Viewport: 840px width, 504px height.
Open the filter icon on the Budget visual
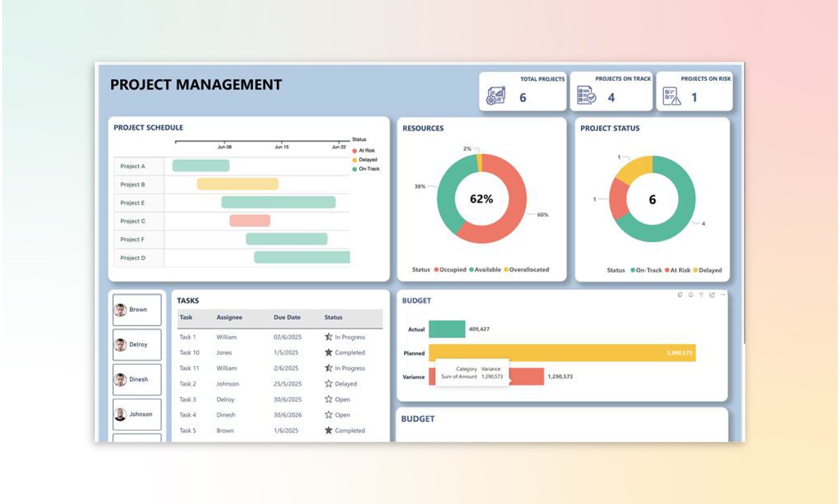[x=701, y=295]
